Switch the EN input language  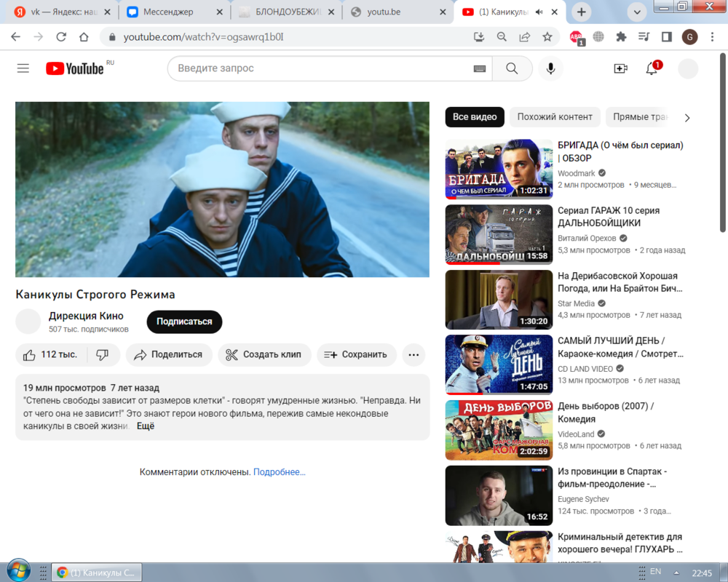pyautogui.click(x=656, y=571)
